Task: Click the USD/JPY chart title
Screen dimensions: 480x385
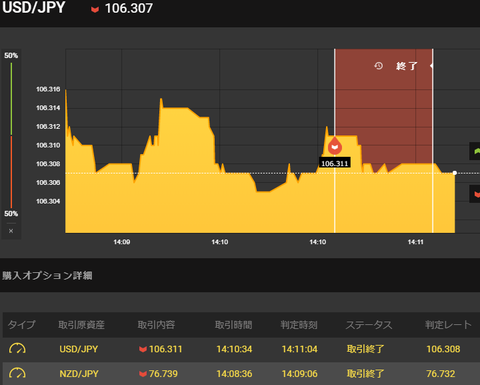Action: coord(34,7)
